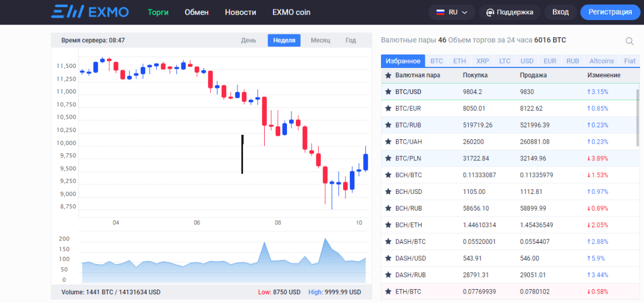Click the EXMO logo icon
The image size is (644, 303).
[67, 12]
